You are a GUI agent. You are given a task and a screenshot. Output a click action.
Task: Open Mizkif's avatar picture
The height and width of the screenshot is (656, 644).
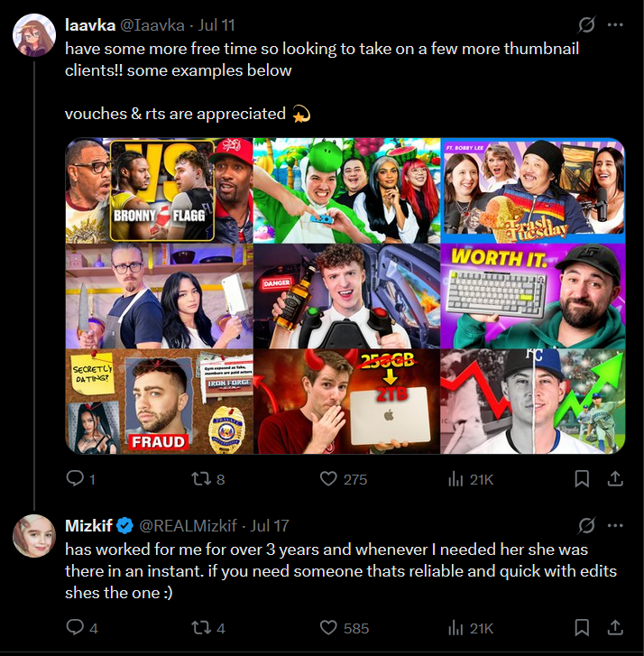34,536
